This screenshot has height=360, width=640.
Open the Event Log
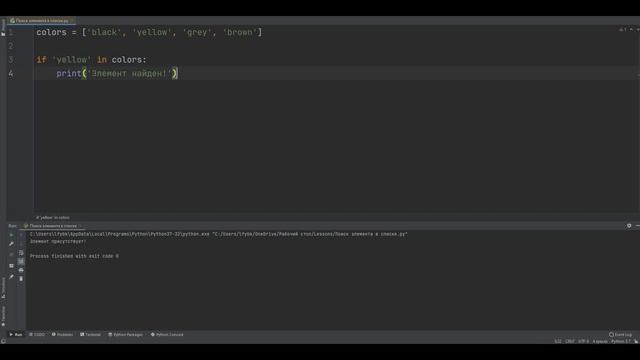point(620,335)
